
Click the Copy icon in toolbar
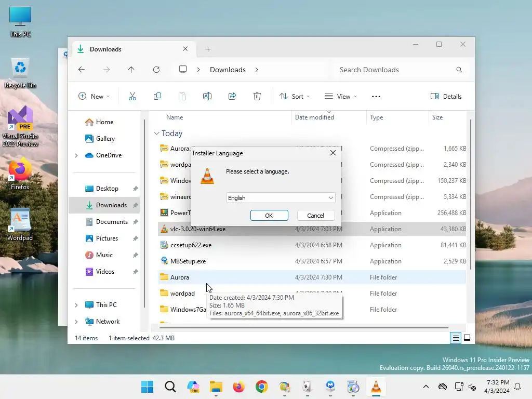157,96
